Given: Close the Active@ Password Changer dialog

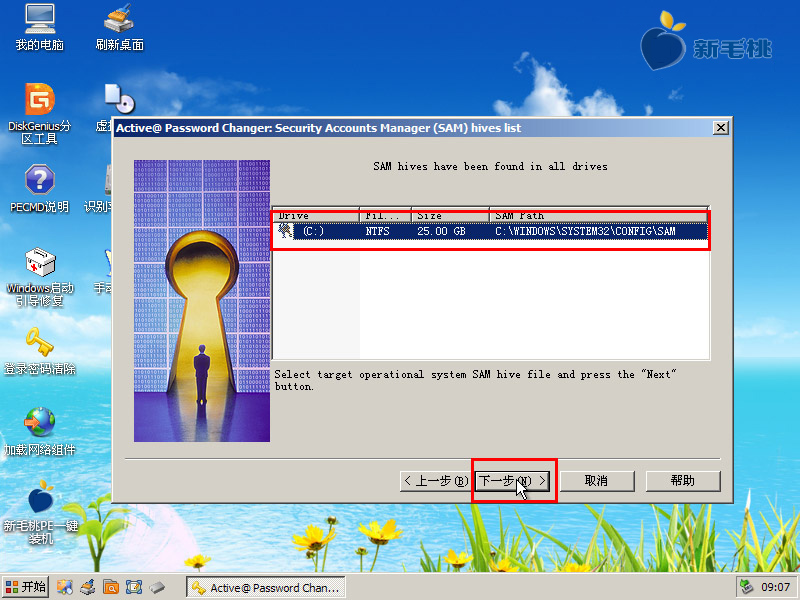Looking at the screenshot, I should [x=720, y=128].
